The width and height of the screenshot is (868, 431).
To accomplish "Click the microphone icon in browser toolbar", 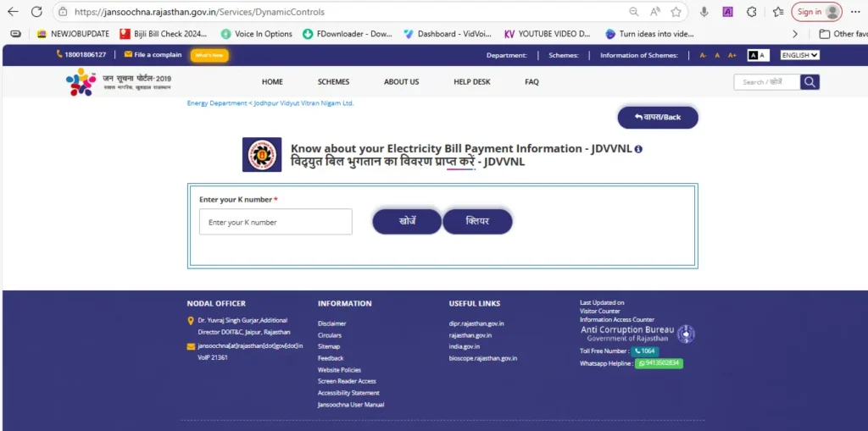I will 704,12.
